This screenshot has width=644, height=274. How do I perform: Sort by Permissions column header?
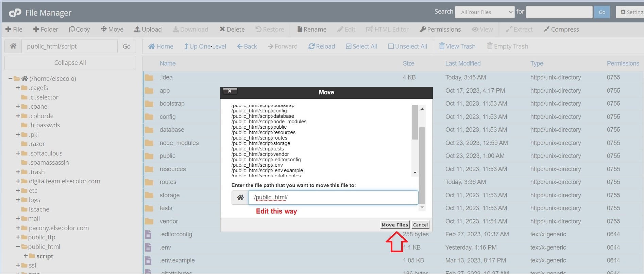(623, 63)
